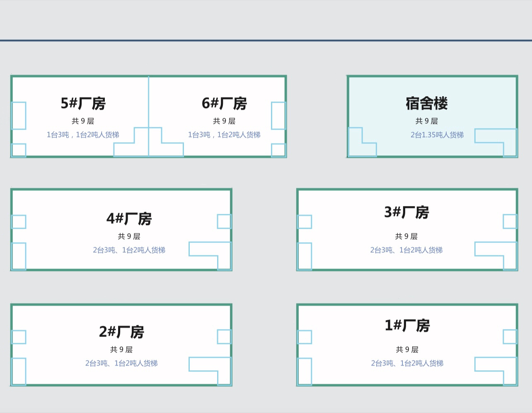
Task: Select the 1#厂房 building title
Action: click(x=407, y=325)
